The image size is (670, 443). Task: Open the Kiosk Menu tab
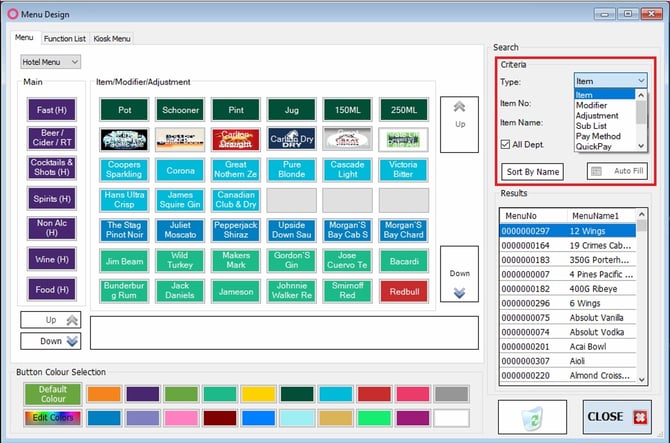(112, 38)
